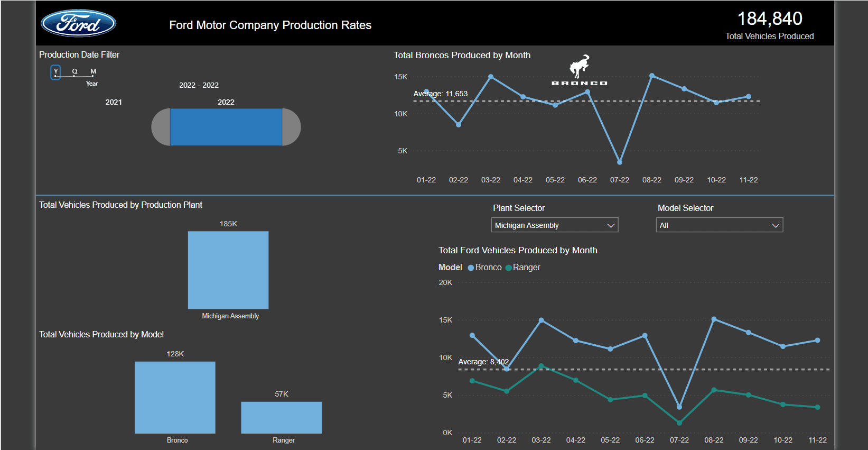This screenshot has width=868, height=450.
Task: Click 'Total Vehicles Produced by Production Plant' title
Action: (x=120, y=205)
